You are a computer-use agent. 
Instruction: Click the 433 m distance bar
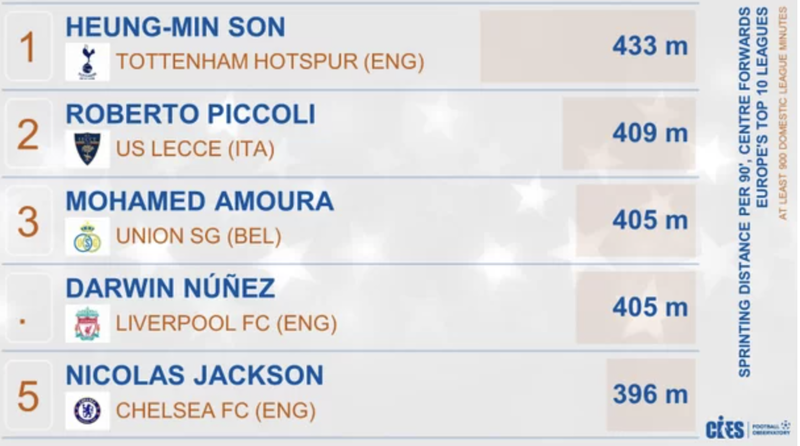point(588,46)
